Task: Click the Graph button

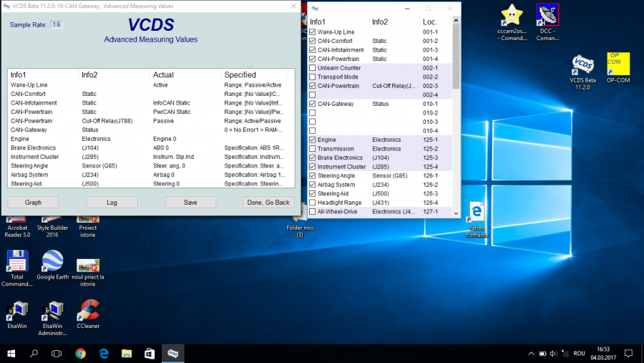Action: [34, 203]
